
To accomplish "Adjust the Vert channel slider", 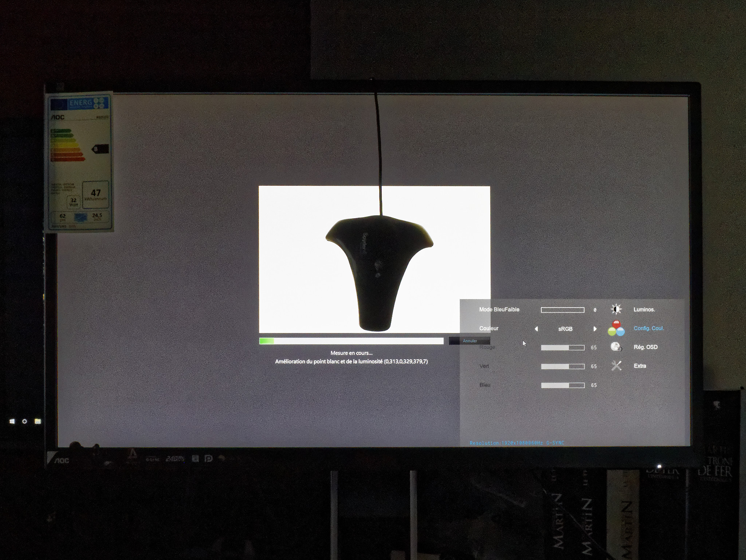I will [x=563, y=366].
